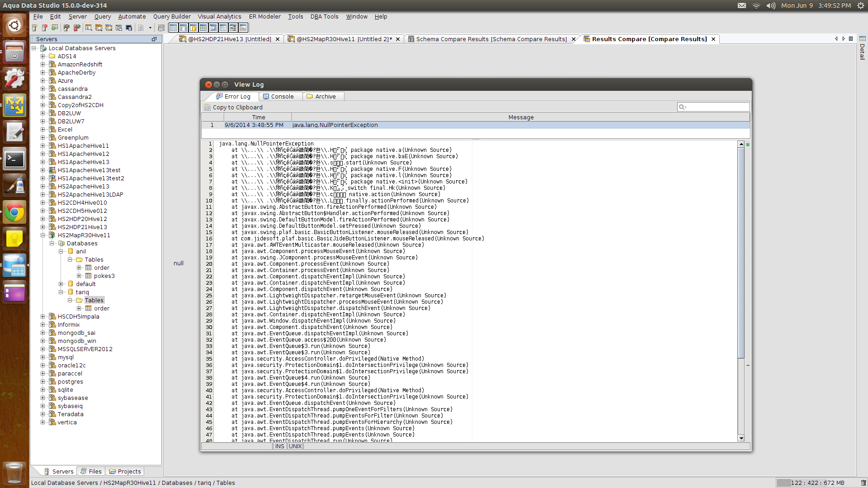Click the garbage collect trash icon

pos(863,483)
